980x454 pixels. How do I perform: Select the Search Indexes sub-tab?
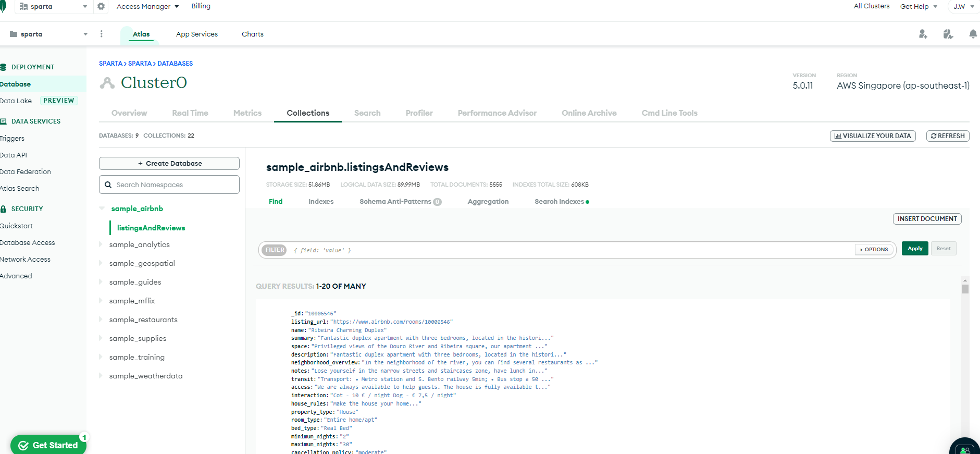tap(562, 202)
